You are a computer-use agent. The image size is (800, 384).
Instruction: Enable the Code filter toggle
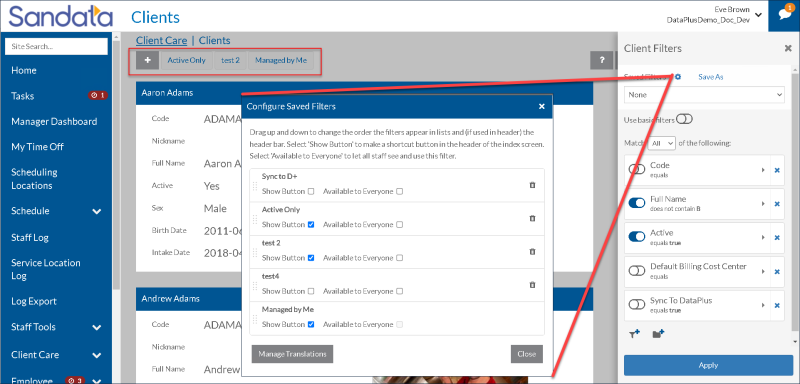coord(637,169)
